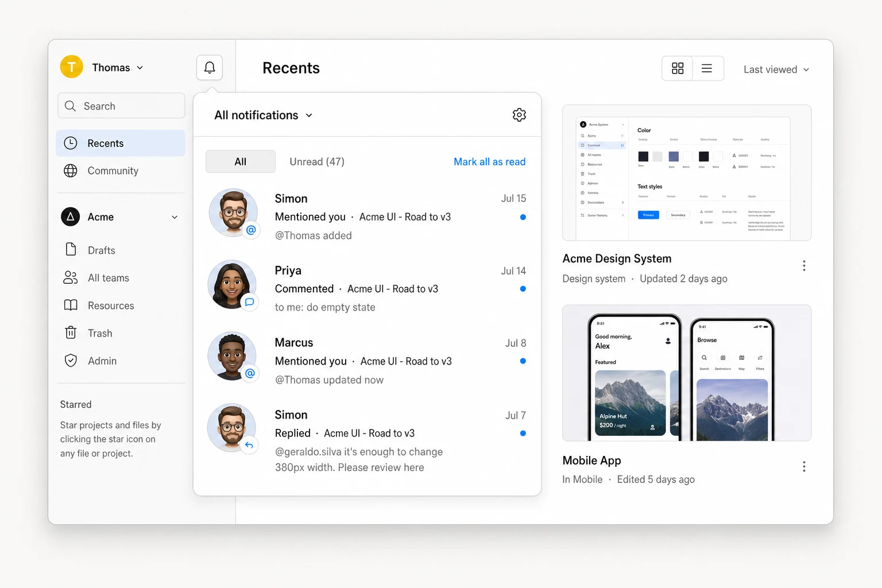Open Drafts in sidebar
This screenshot has width=882, height=588.
click(x=121, y=250)
